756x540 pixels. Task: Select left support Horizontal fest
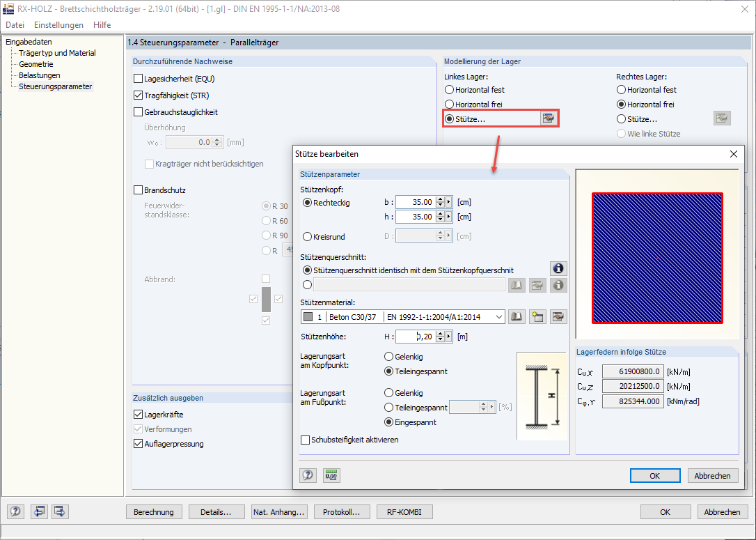(450, 90)
